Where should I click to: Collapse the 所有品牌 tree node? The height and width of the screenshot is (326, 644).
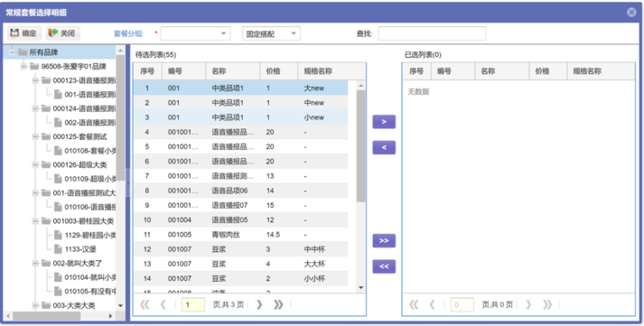pyautogui.click(x=13, y=52)
